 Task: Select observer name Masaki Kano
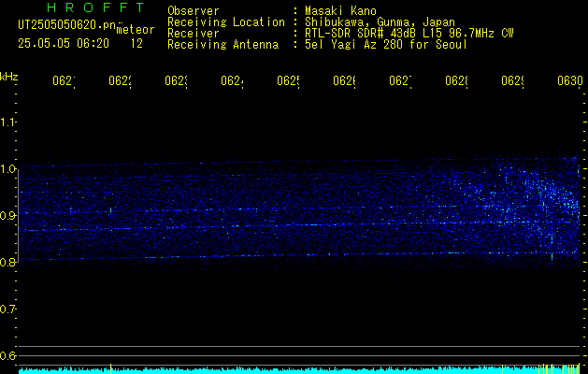click(x=340, y=10)
